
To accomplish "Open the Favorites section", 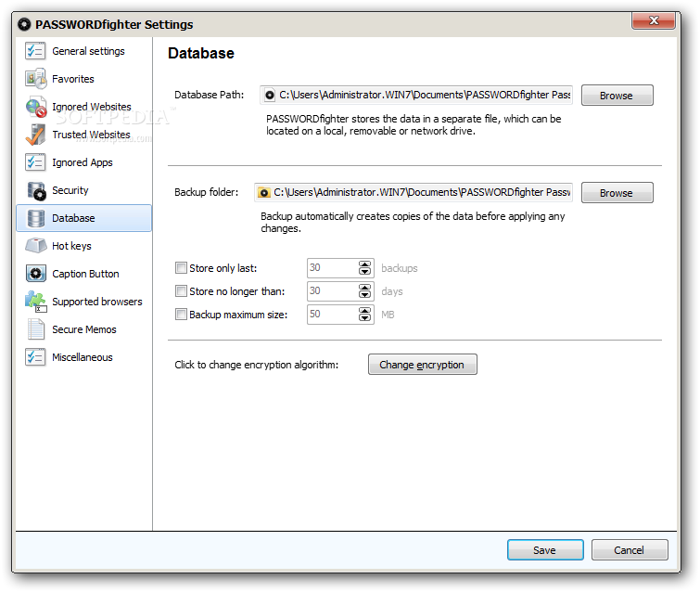I will [x=73, y=79].
